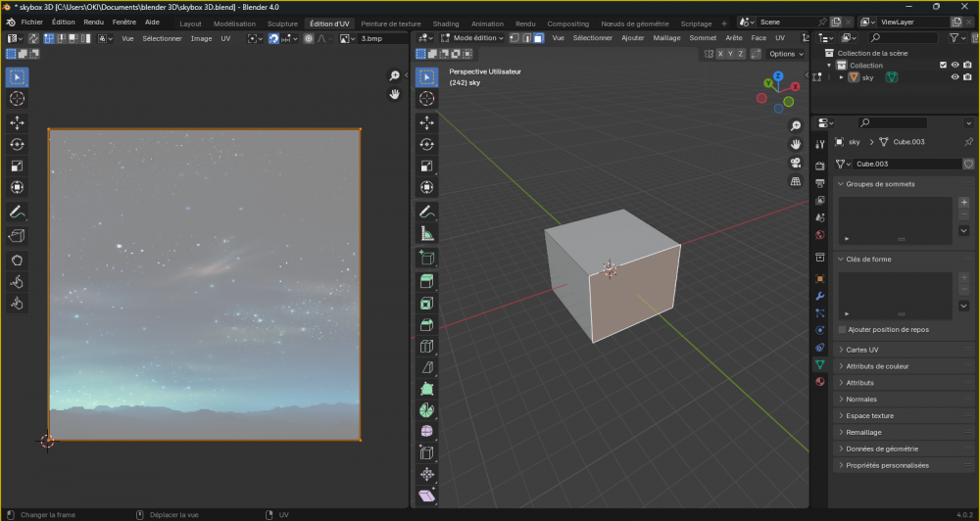This screenshot has width=980, height=521.
Task: Switch to the Shading workspace tab
Action: [446, 24]
